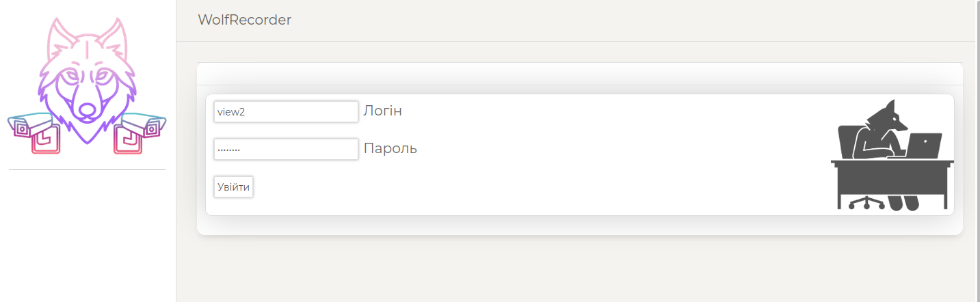This screenshot has width=980, height=302.
Task: Click the WolfRecorder header title
Action: point(244,20)
